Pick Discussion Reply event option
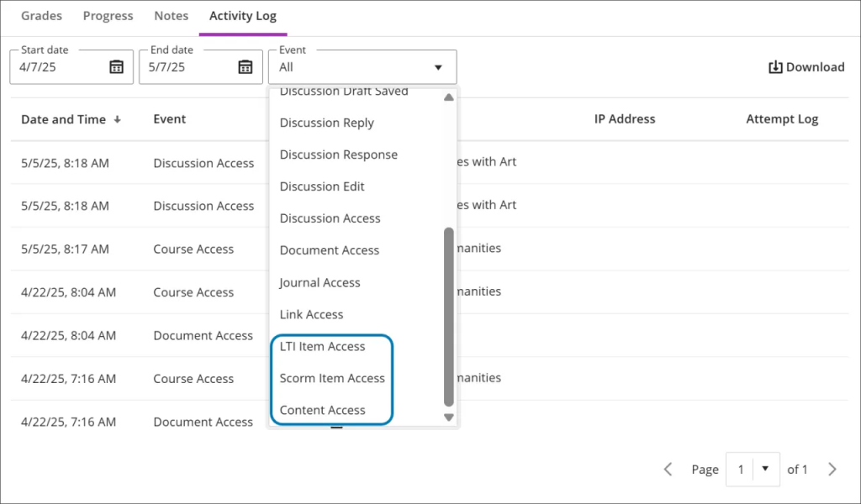 pos(326,123)
